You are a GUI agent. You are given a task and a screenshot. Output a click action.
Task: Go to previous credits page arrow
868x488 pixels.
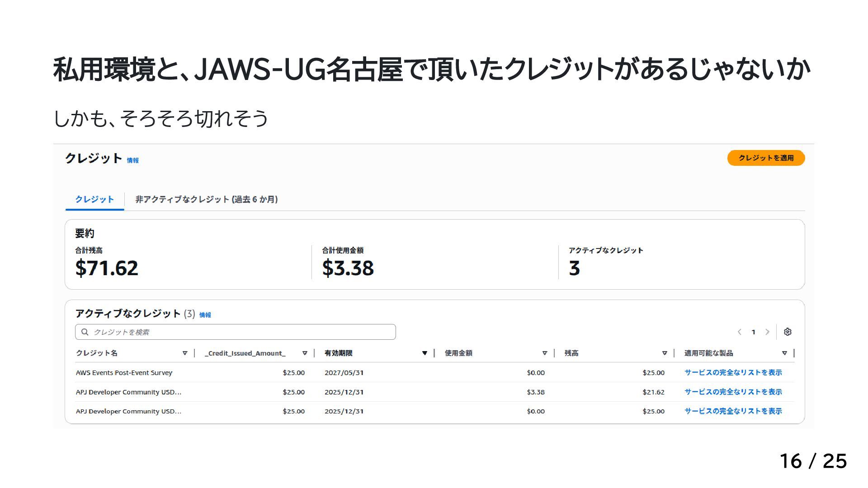[x=740, y=332]
